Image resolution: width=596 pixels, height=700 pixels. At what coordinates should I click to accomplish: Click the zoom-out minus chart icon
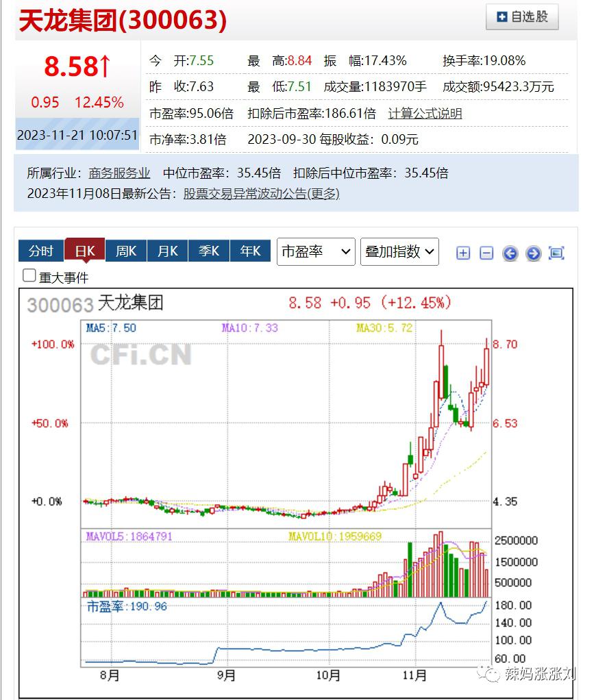[486, 253]
